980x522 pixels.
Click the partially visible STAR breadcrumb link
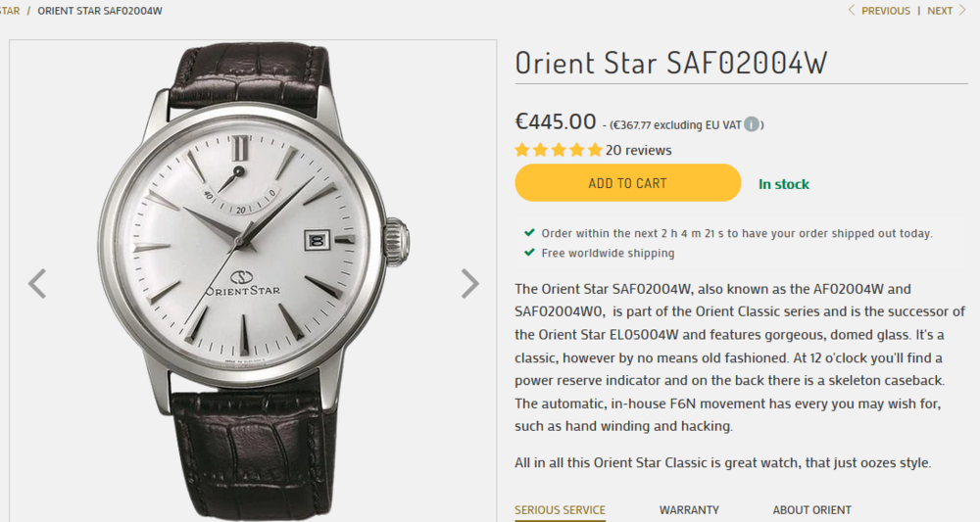10,11
